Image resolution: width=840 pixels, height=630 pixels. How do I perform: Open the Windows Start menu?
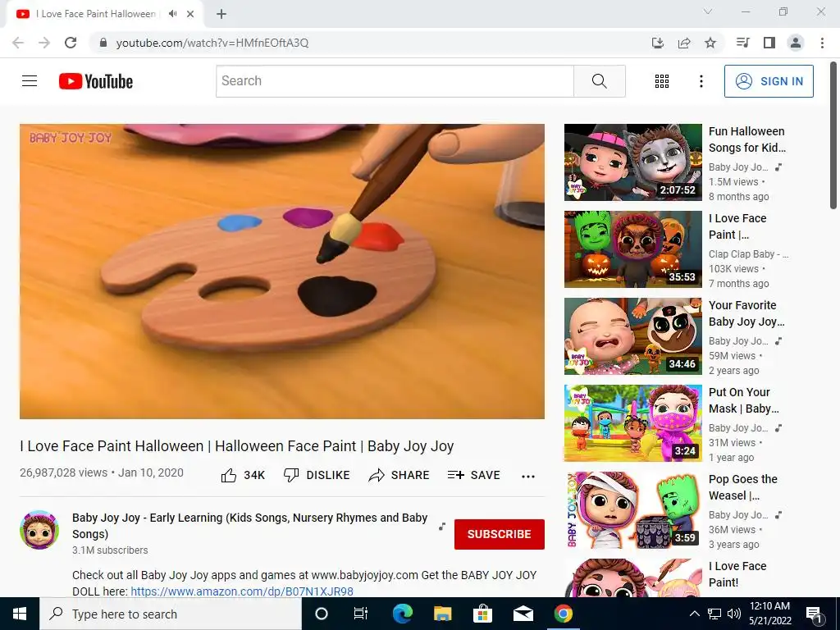pos(20,614)
